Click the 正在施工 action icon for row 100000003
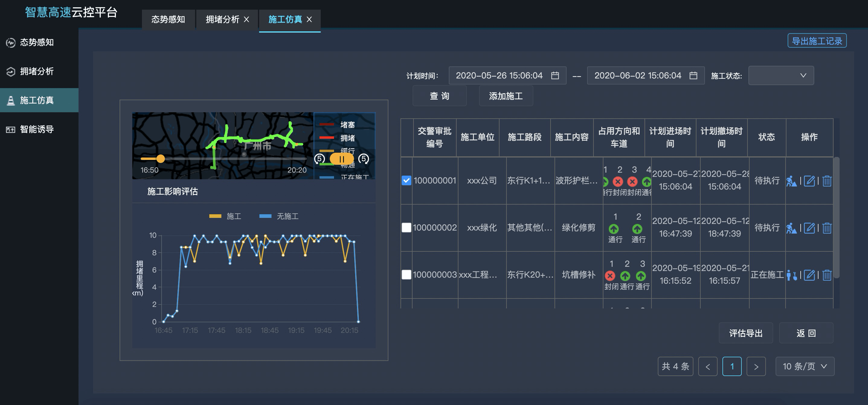Viewport: 868px width, 405px height. click(792, 276)
